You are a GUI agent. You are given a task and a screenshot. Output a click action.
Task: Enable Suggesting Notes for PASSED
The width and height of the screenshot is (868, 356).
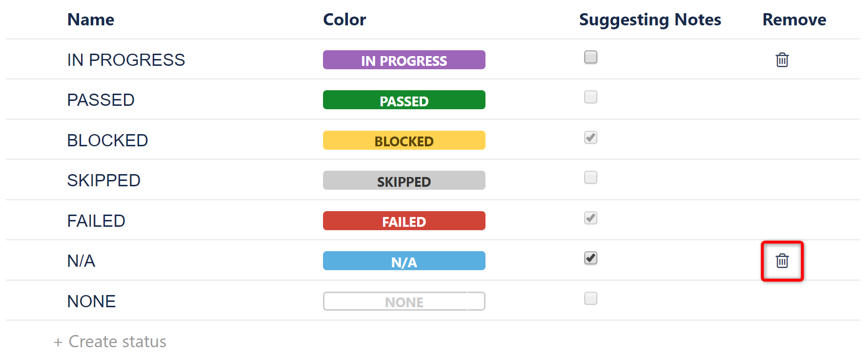[590, 98]
